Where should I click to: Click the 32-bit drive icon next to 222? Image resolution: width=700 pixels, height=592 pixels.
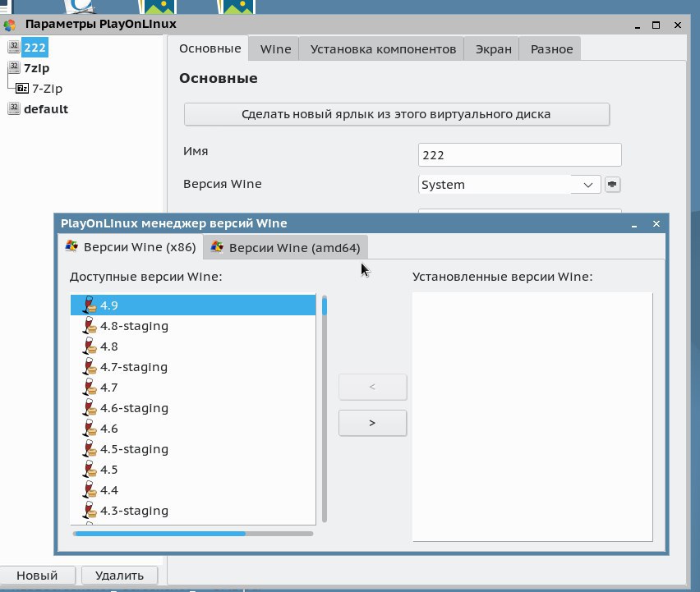tap(14, 47)
